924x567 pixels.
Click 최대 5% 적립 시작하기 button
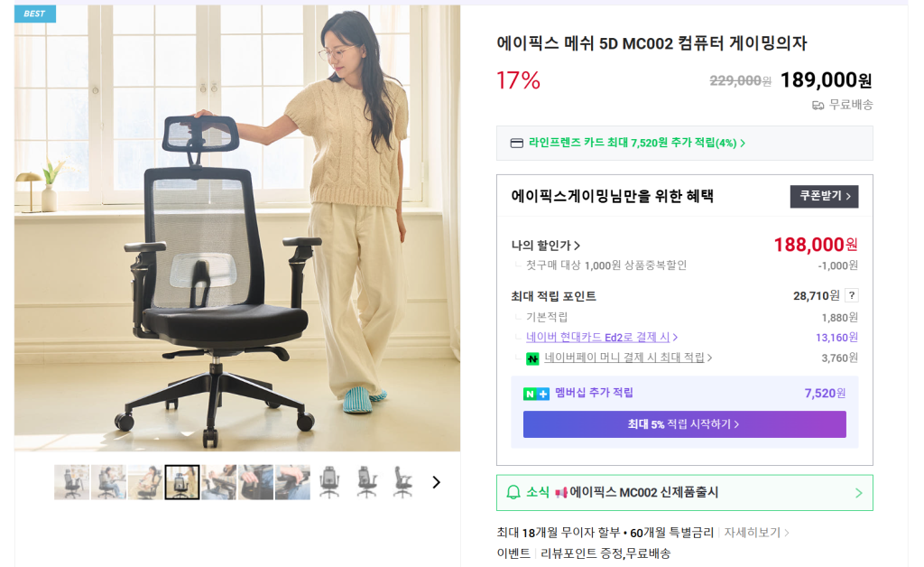coord(684,424)
